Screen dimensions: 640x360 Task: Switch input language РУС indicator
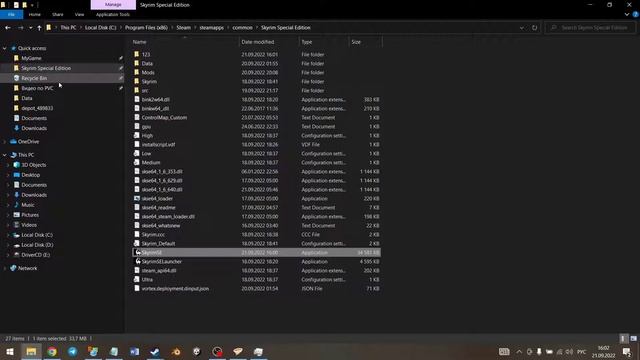coord(582,352)
